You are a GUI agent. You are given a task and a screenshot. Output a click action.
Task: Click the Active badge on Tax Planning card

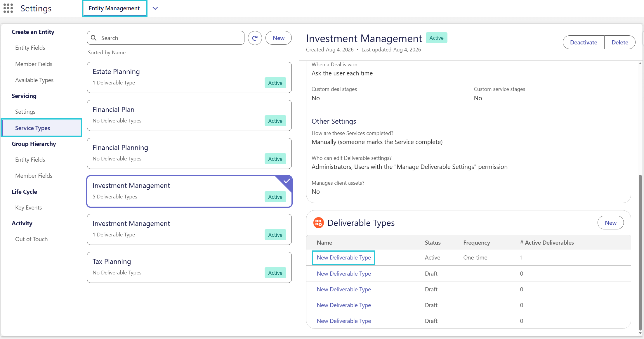[x=275, y=273]
